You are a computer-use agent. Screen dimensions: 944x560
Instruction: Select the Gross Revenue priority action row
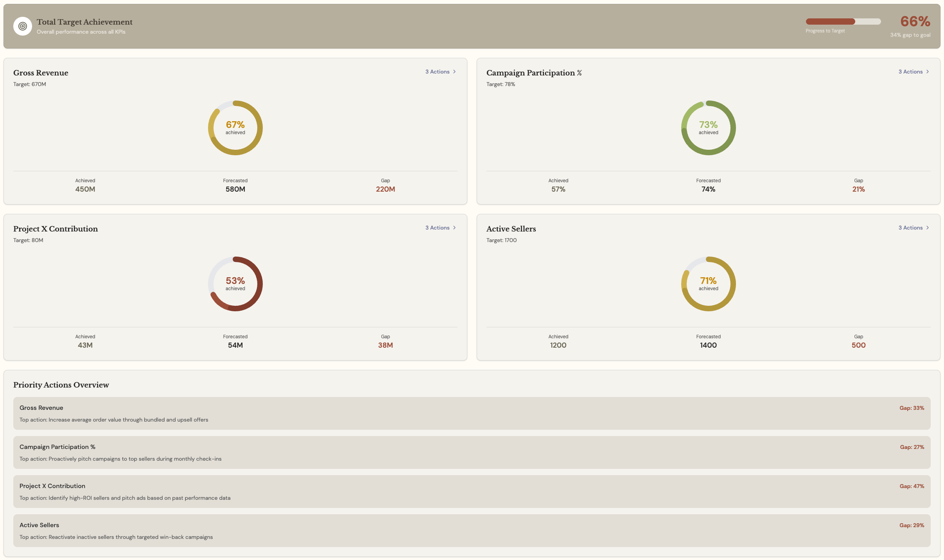[472, 413]
